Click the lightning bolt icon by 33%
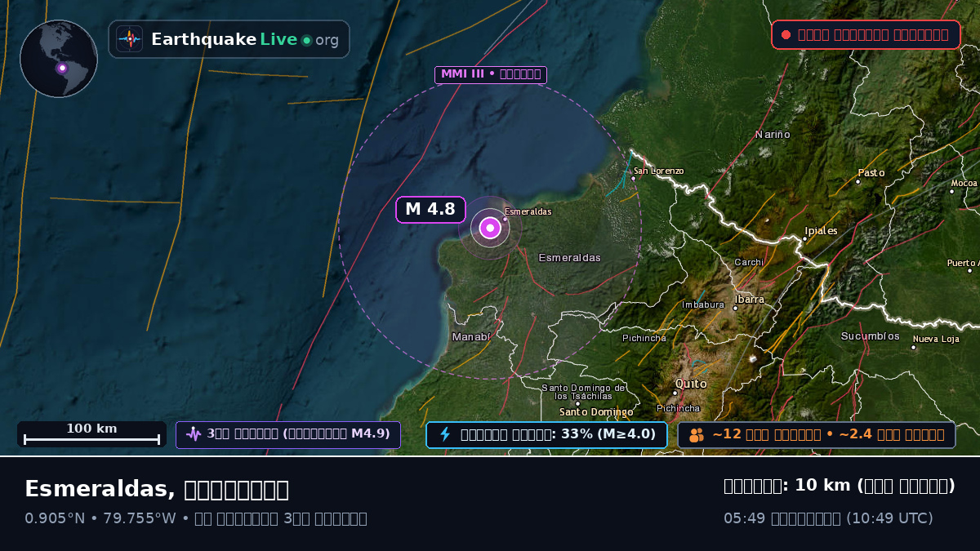Viewport: 980px width, 551px height. pos(445,434)
